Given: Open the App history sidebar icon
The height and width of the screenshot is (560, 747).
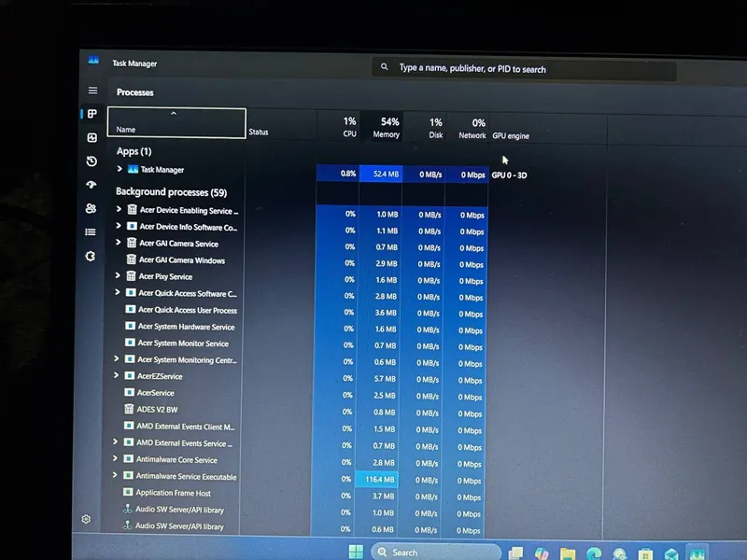Looking at the screenshot, I should click(x=92, y=161).
